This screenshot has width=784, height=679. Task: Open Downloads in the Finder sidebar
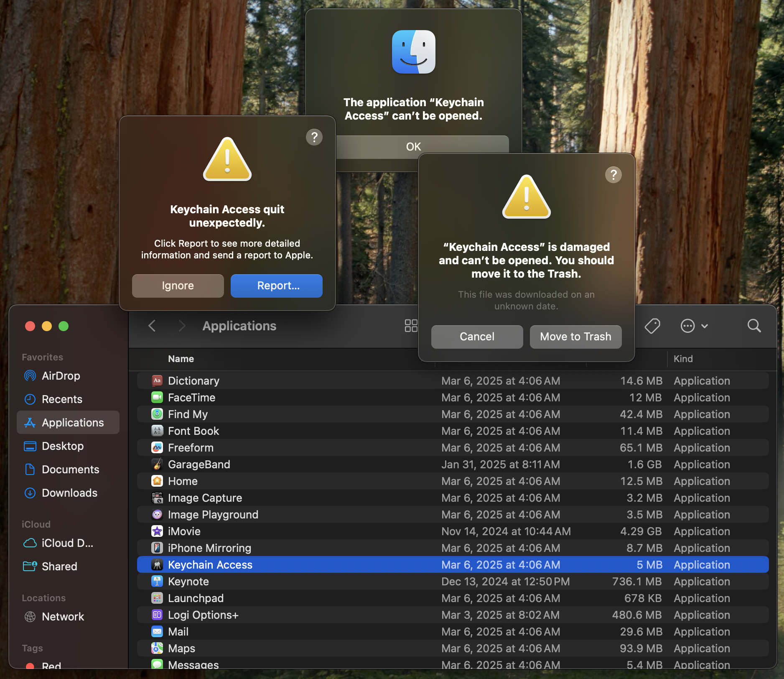68,493
